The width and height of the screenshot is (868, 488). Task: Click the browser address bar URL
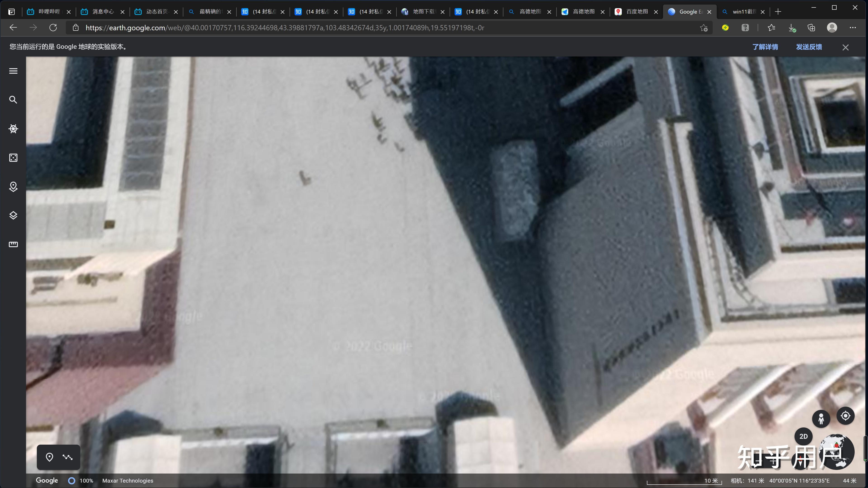point(285,28)
